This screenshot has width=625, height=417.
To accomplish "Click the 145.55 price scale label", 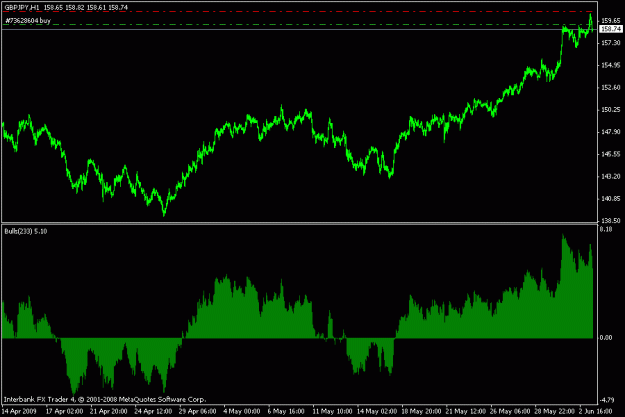I will coord(611,154).
